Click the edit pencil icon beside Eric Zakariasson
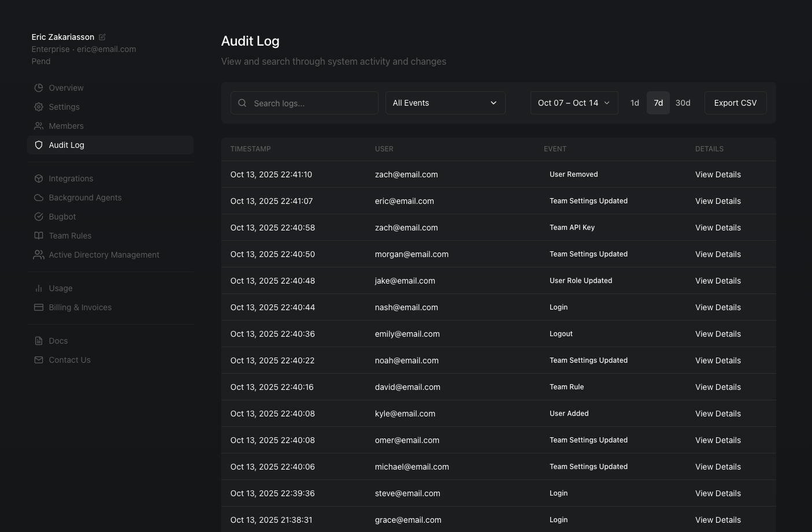Image resolution: width=812 pixels, height=532 pixels. 102,37
